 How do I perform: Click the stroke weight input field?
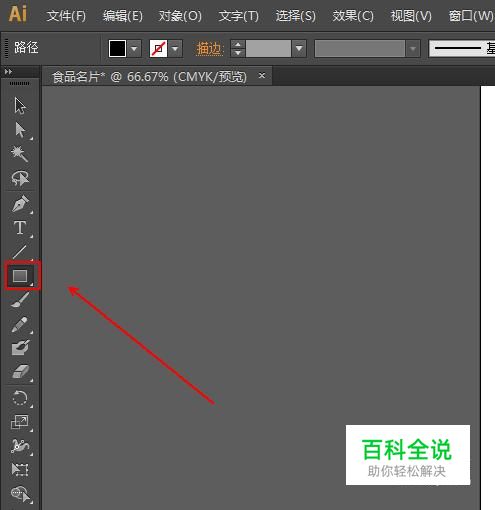(268, 49)
